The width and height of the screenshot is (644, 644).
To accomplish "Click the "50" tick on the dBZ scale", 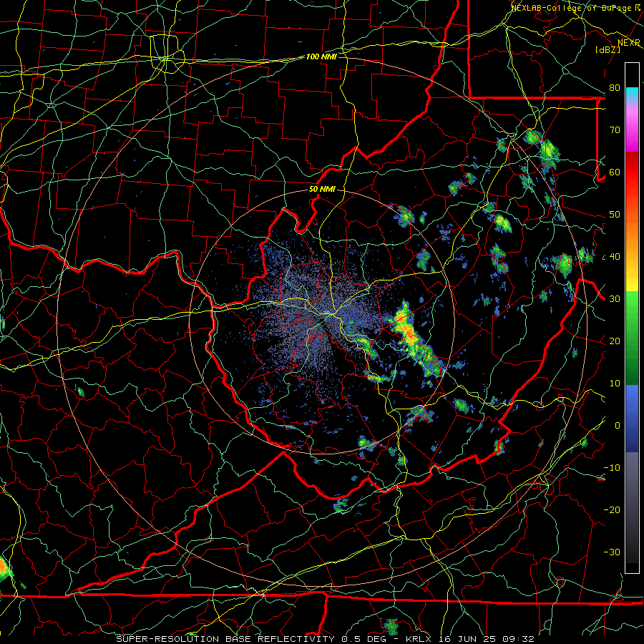I will coord(615,215).
